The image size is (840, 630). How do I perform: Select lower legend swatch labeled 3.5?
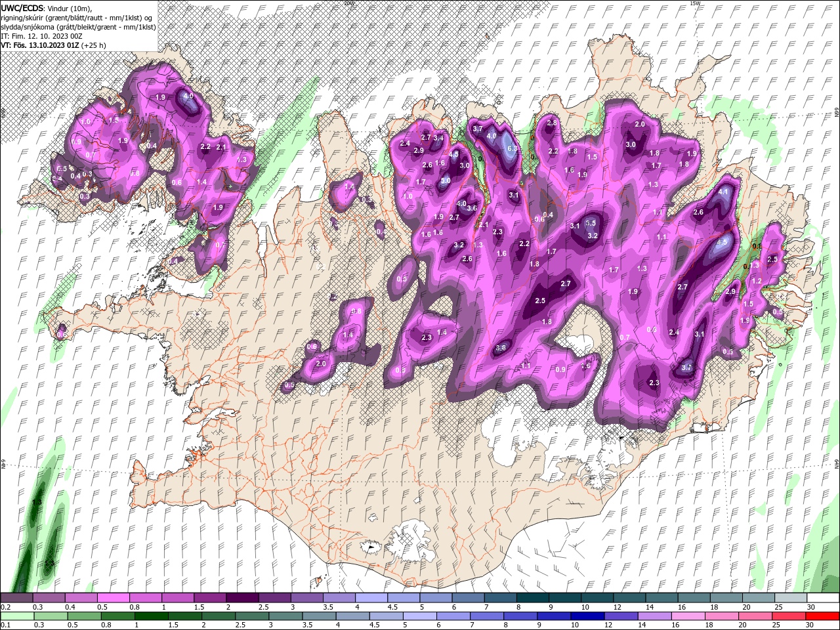coord(319,616)
